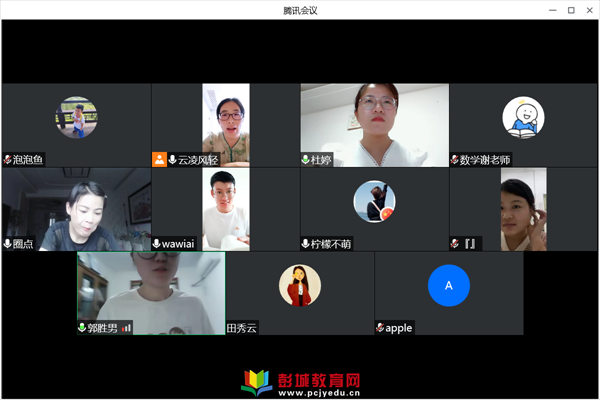Click the 田秀云 name label
The width and height of the screenshot is (600, 400).
coord(241,328)
